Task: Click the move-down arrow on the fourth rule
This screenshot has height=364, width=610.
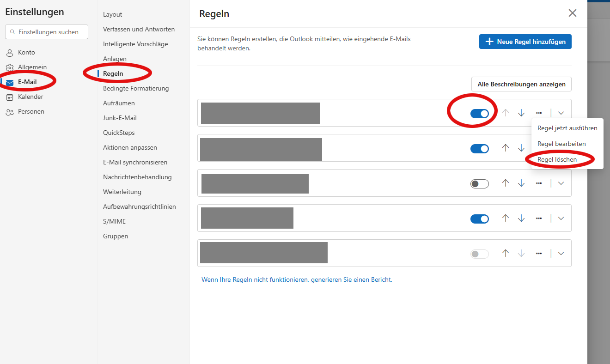Action: pos(521,218)
